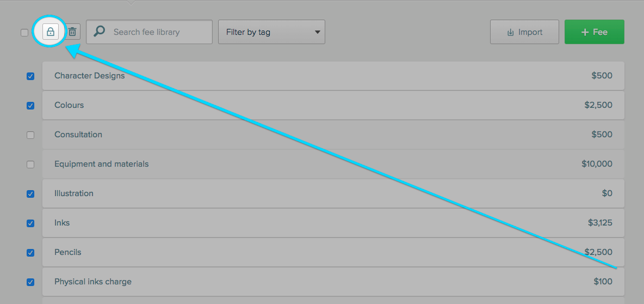Screen dimensions: 644x304
Task: Uncheck the Colours fee checkbox
Action: pos(30,106)
